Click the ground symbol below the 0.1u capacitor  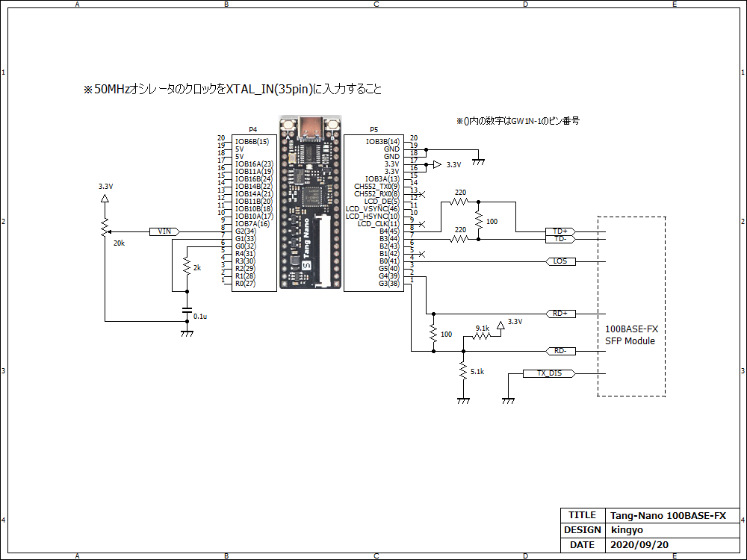(x=187, y=333)
